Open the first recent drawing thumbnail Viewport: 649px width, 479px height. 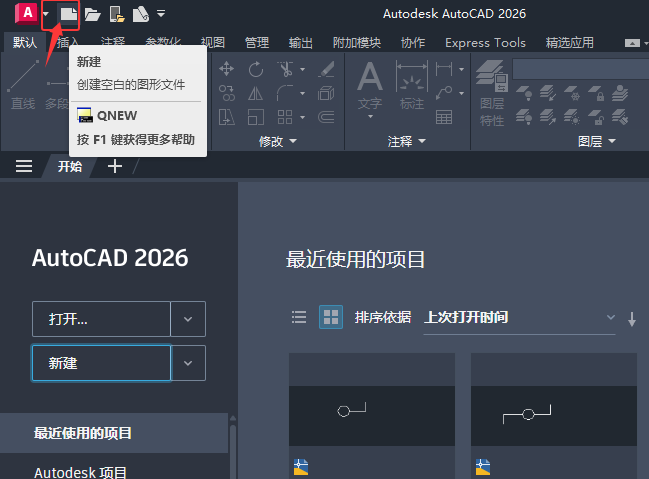(x=372, y=416)
